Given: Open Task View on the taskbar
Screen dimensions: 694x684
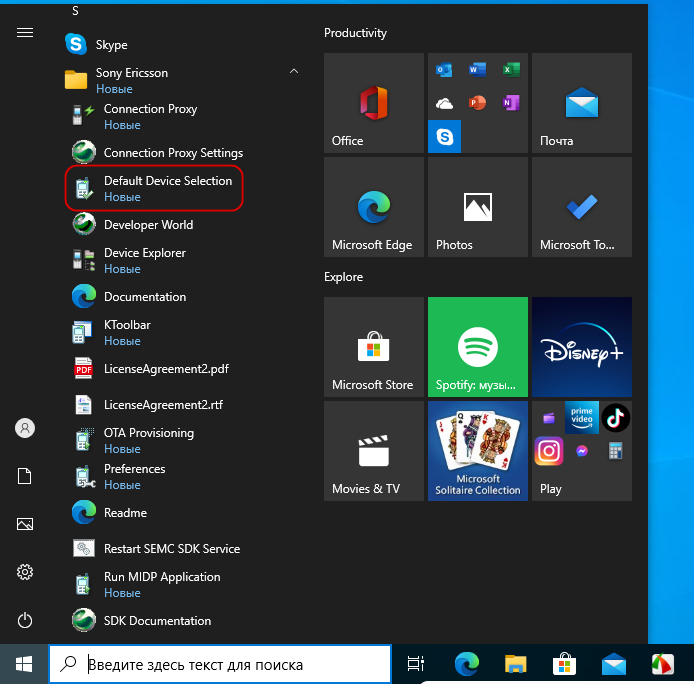Looking at the screenshot, I should coord(415,664).
